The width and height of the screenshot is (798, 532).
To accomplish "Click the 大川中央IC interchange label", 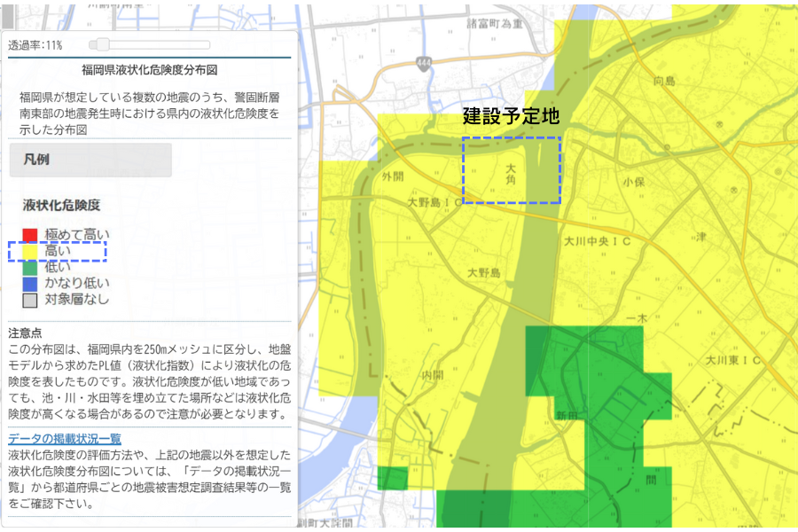I will (x=597, y=241).
